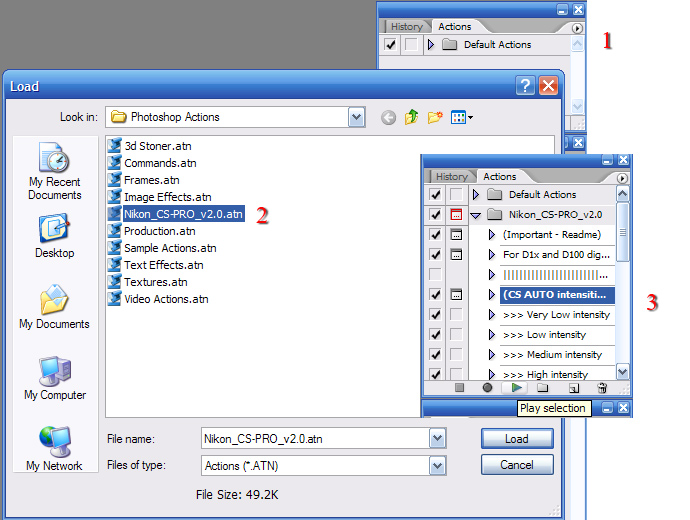Image resolution: width=690 pixels, height=520 pixels.
Task: Click the begin recording circle button
Action: pyautogui.click(x=487, y=388)
